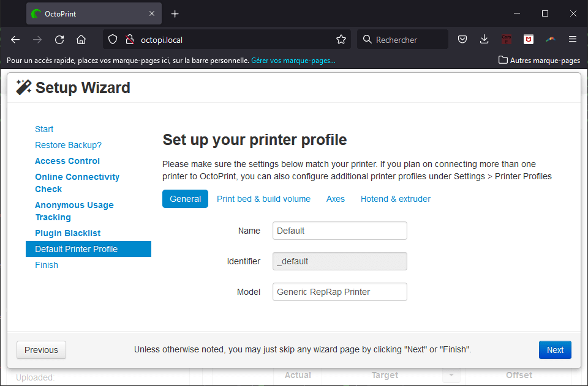This screenshot has width=588, height=386.
Task: Open Anonymous Usage Tracking step
Action: tap(74, 211)
